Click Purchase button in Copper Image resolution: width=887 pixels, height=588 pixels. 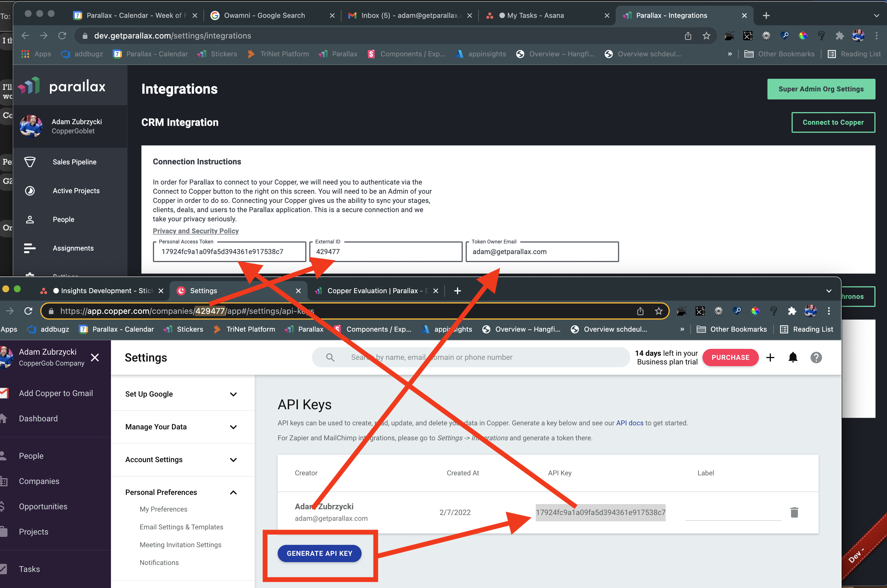point(730,358)
